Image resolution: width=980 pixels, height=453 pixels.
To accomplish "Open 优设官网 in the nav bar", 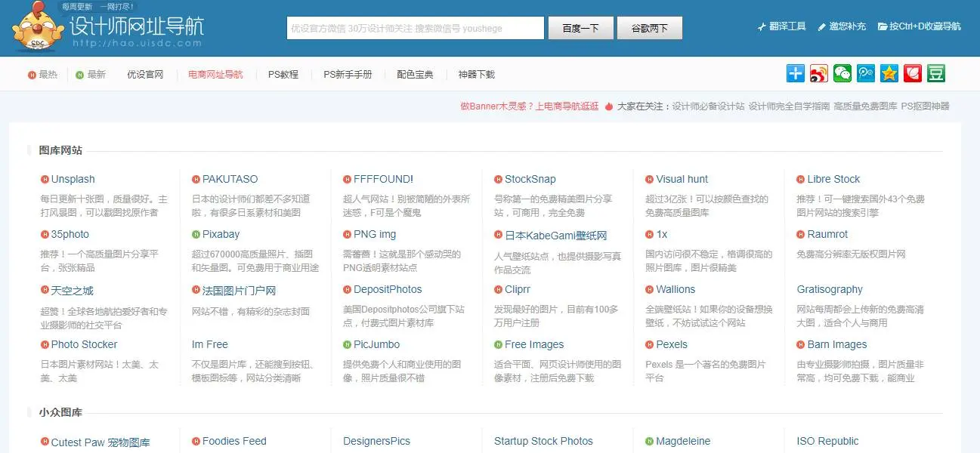I will point(145,75).
